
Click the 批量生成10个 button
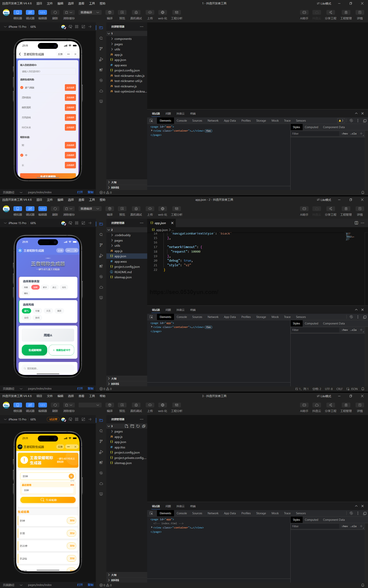61,350
